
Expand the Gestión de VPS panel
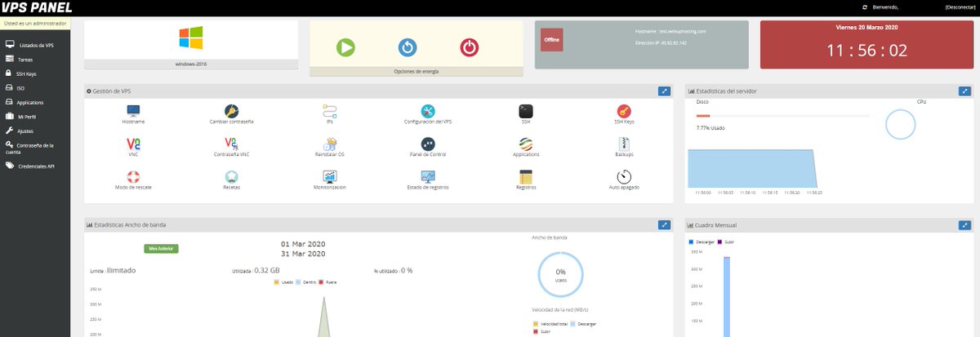pyautogui.click(x=664, y=91)
